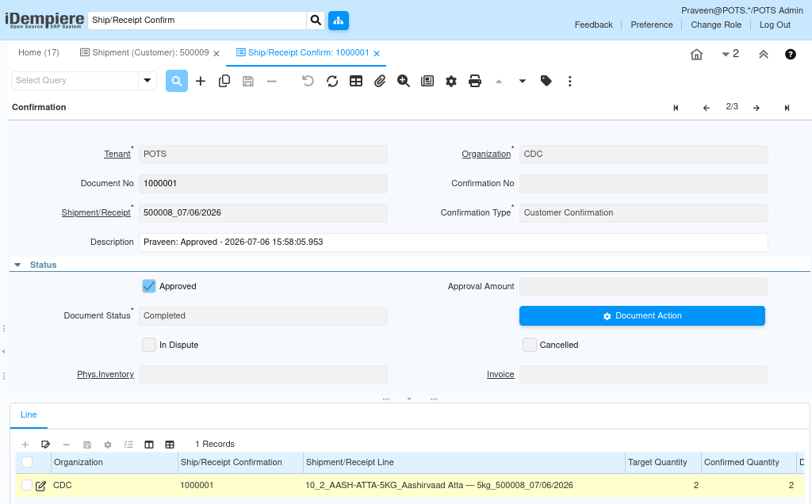Sort by Target Quantity column header
812x504 pixels.
pos(663,463)
